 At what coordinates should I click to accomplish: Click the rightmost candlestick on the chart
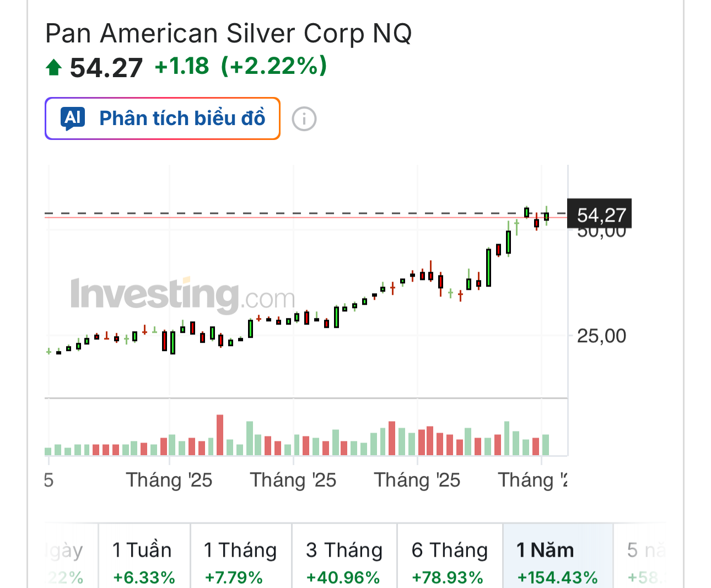pos(546,216)
